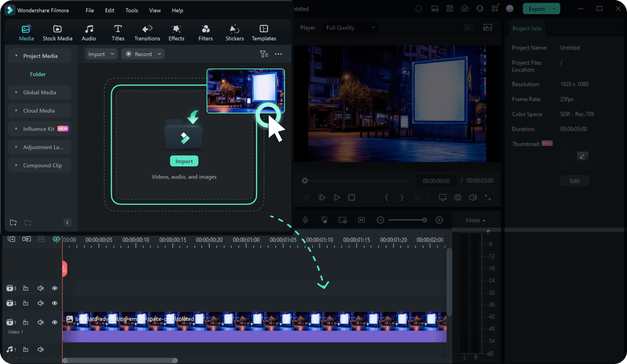
Task: Mute audio track 1
Action: tap(40, 349)
